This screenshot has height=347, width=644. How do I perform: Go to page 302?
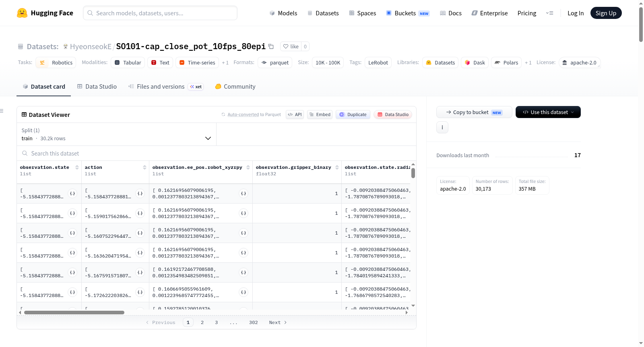click(254, 322)
